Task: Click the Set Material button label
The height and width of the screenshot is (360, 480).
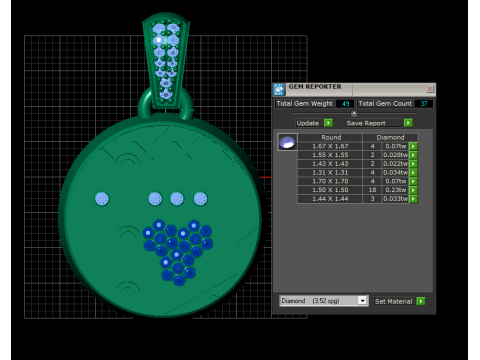Action: coord(393,301)
